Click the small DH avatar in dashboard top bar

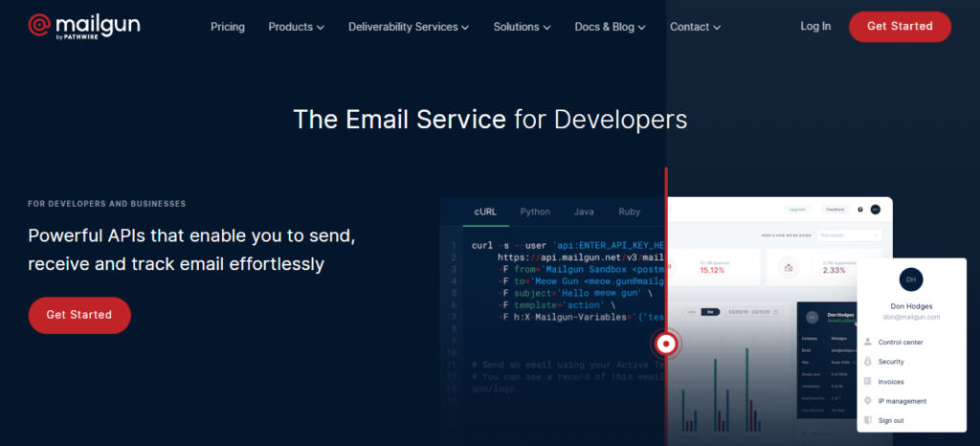(876, 210)
